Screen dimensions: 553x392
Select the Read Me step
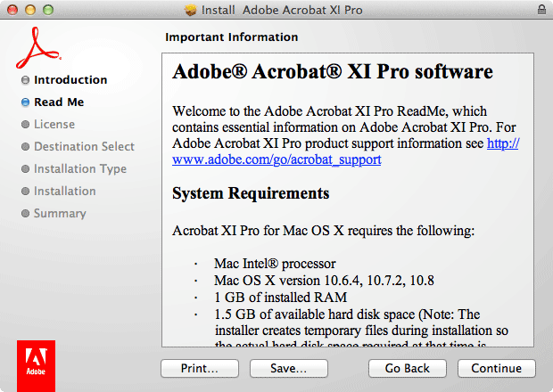pos(59,102)
